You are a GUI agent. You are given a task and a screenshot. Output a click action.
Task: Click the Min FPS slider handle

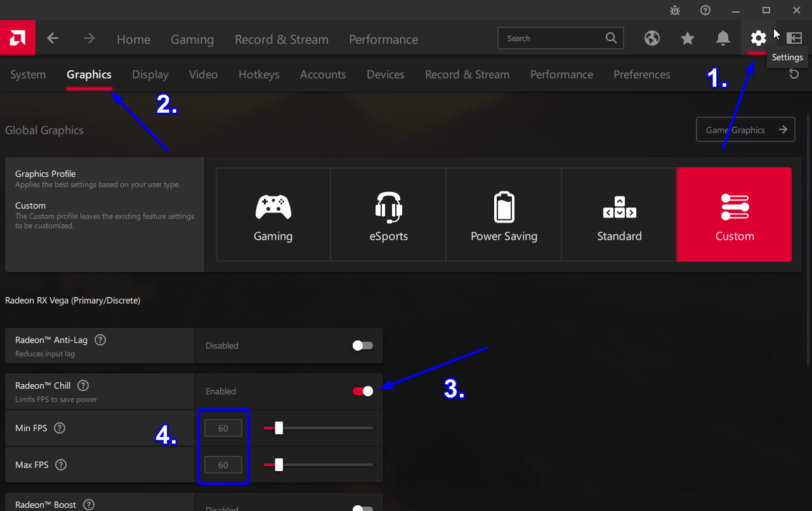coord(278,428)
